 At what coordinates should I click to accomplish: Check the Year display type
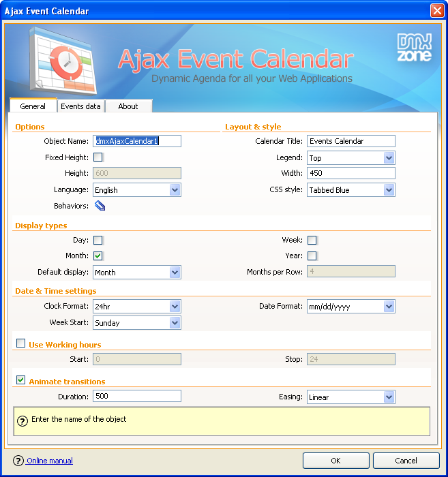312,256
